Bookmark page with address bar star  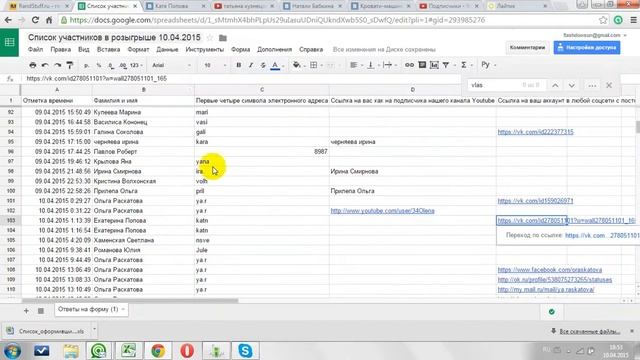point(603,20)
